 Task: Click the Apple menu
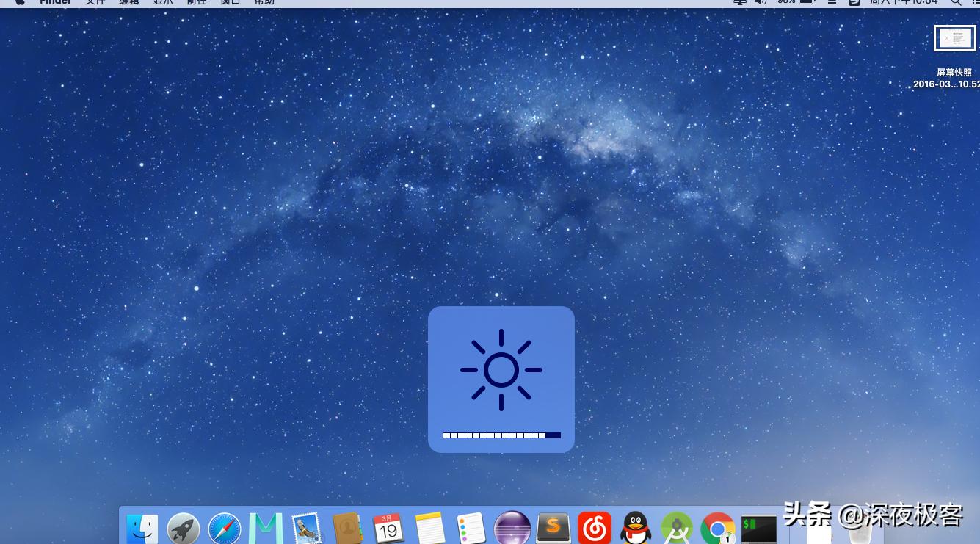(x=18, y=2)
